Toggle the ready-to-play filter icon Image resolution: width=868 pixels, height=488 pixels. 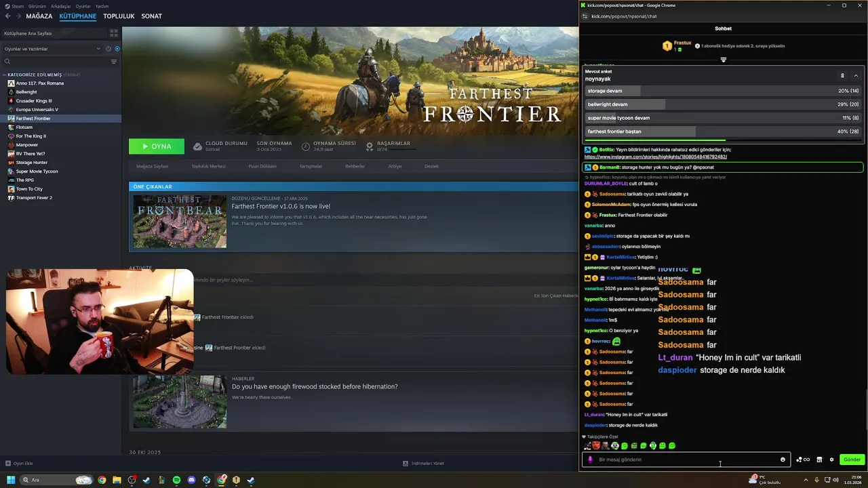click(117, 49)
